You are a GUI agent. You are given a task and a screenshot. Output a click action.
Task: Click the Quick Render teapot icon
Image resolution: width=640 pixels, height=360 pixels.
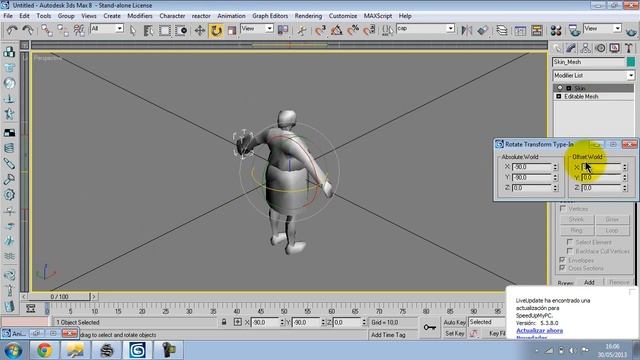(x=632, y=31)
